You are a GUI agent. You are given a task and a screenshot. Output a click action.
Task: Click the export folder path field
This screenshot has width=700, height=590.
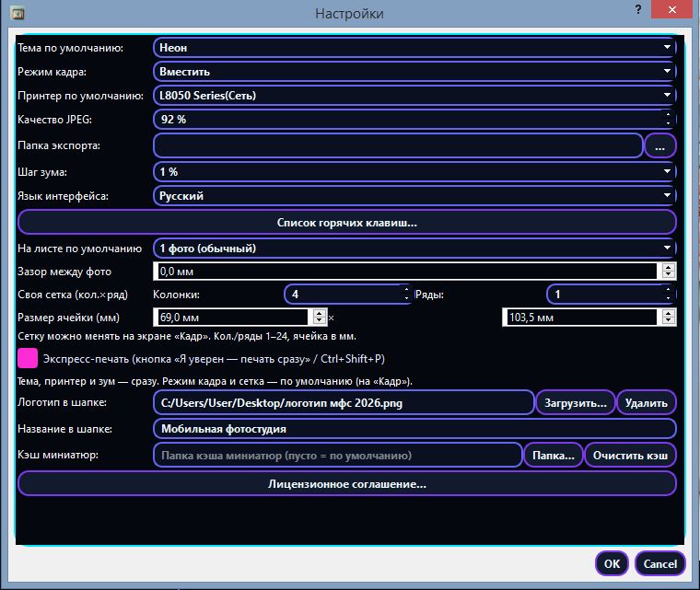[x=398, y=145]
